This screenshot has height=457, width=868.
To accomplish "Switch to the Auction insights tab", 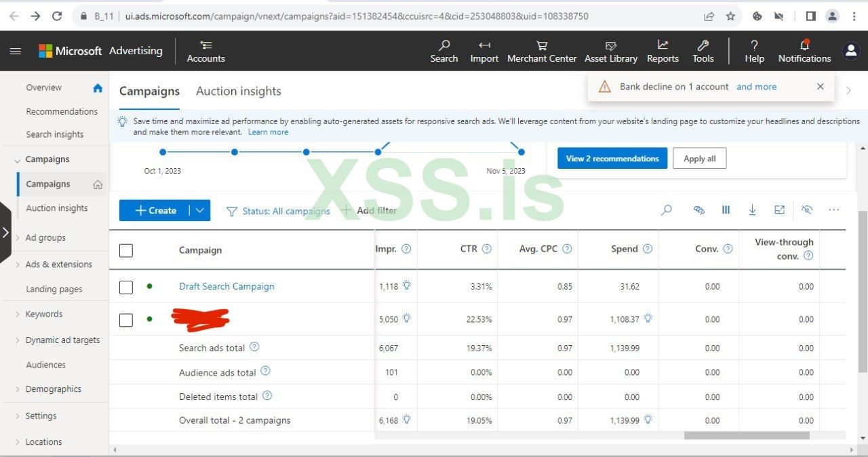I will (239, 91).
